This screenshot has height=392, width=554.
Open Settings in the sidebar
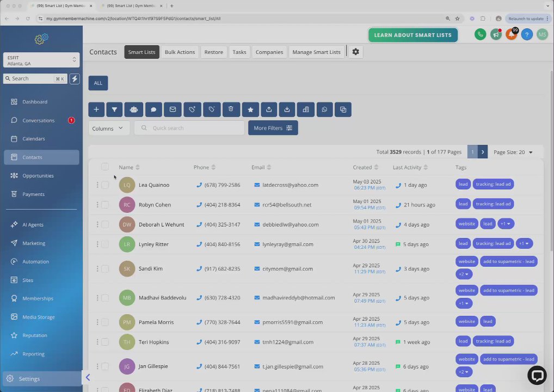pos(41,378)
